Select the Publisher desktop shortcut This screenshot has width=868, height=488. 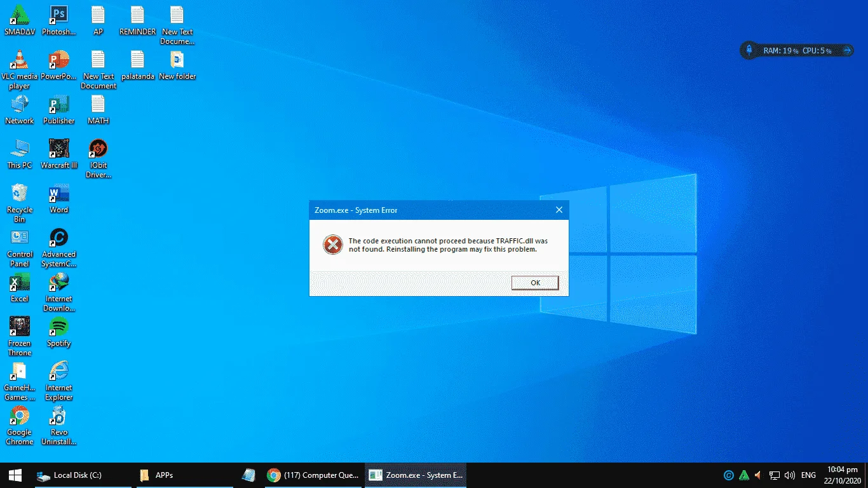(58, 109)
